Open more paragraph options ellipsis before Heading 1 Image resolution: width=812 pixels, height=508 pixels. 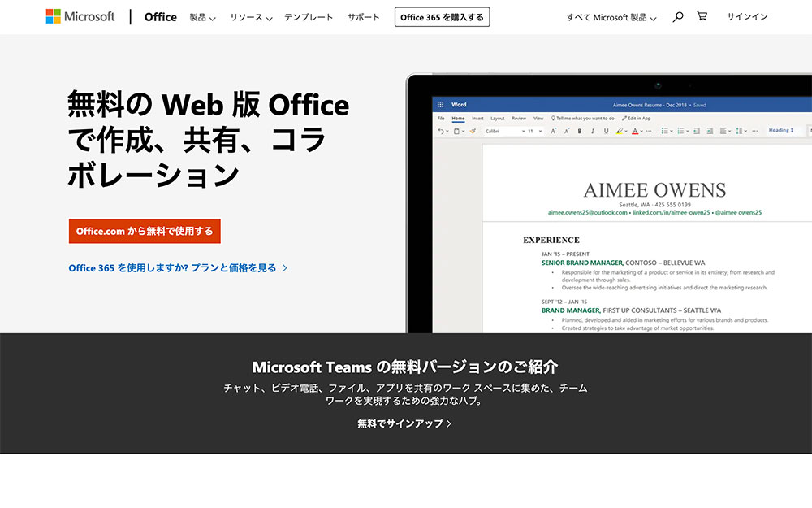pos(755,131)
